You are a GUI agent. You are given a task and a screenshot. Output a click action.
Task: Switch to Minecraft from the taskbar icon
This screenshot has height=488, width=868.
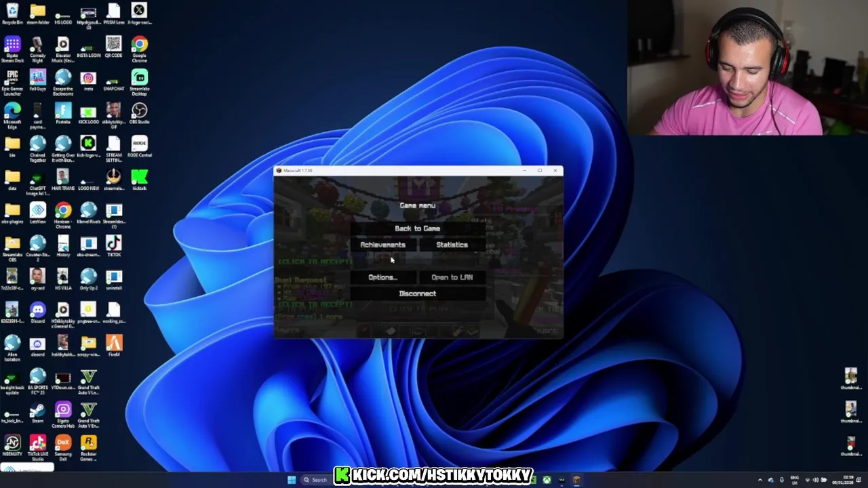tap(576, 480)
